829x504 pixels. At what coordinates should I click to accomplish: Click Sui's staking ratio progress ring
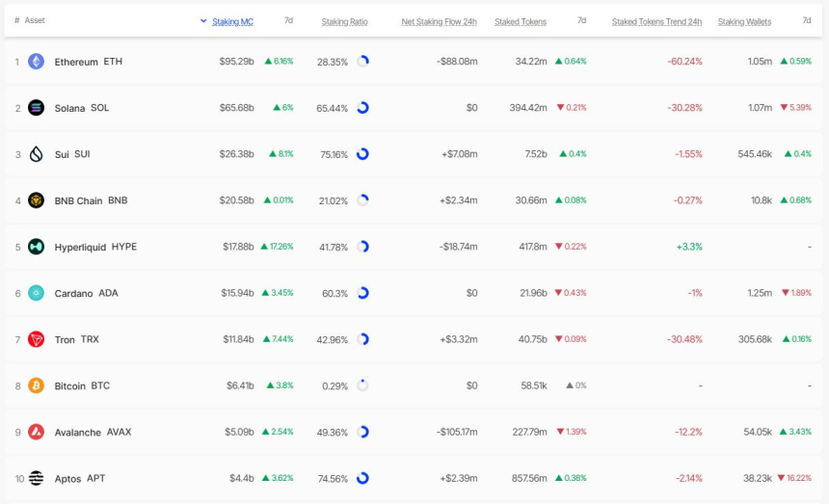[362, 154]
